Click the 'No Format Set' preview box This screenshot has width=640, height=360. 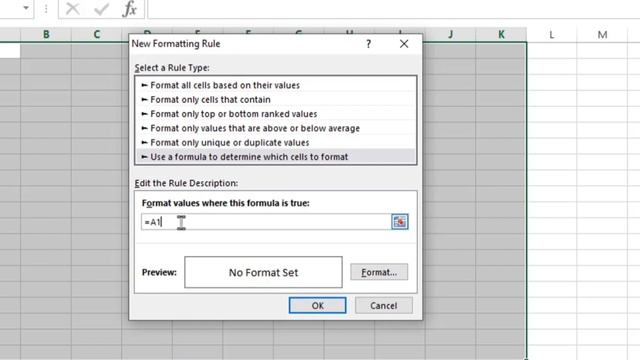click(263, 272)
